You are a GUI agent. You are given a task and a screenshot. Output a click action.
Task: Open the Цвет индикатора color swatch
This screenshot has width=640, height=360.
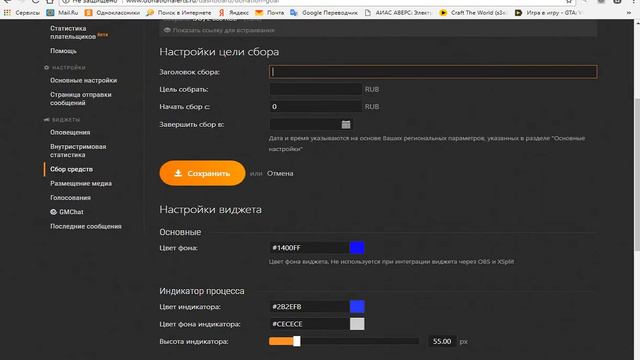[357, 307]
